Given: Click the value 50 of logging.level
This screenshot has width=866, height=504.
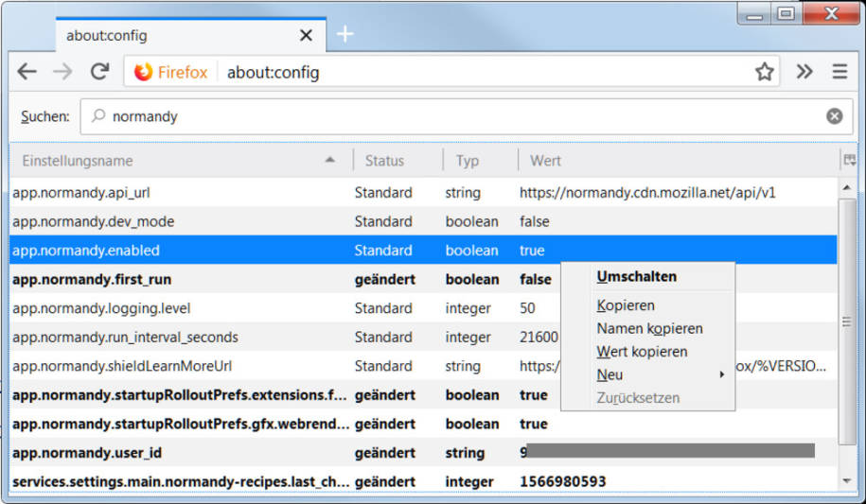Looking at the screenshot, I should coord(527,308).
